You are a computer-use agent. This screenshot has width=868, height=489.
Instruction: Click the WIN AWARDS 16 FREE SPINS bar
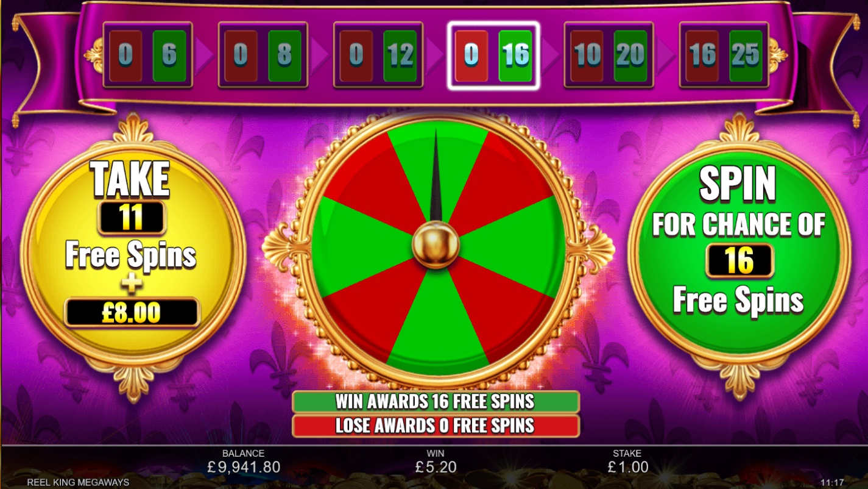436,402
